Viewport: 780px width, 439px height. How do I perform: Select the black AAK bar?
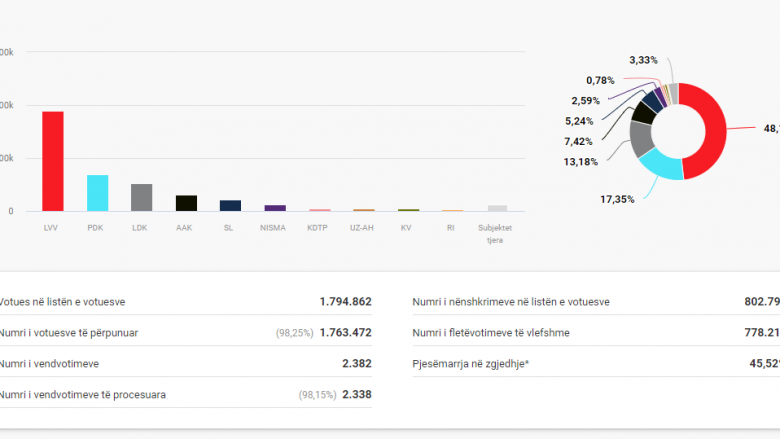point(186,203)
